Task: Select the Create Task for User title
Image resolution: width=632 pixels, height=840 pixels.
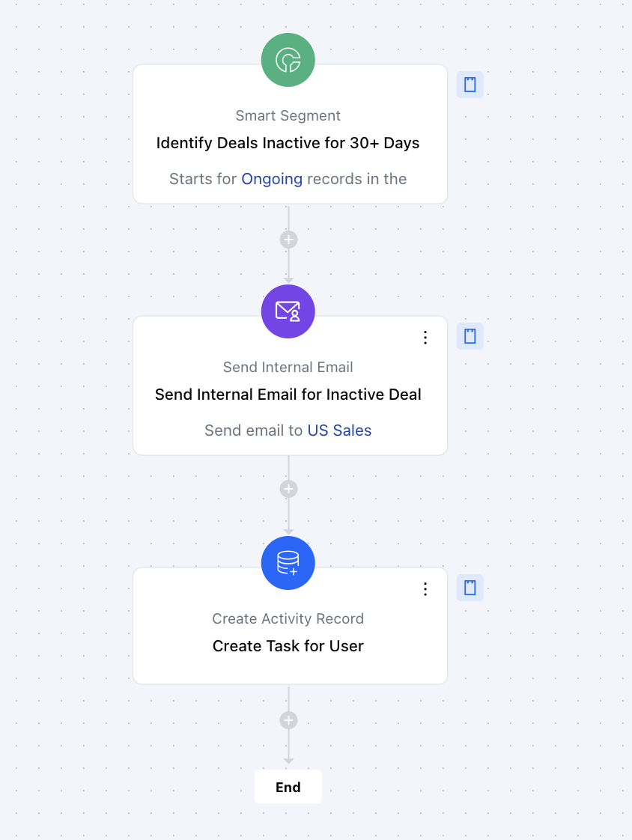Action: point(288,646)
